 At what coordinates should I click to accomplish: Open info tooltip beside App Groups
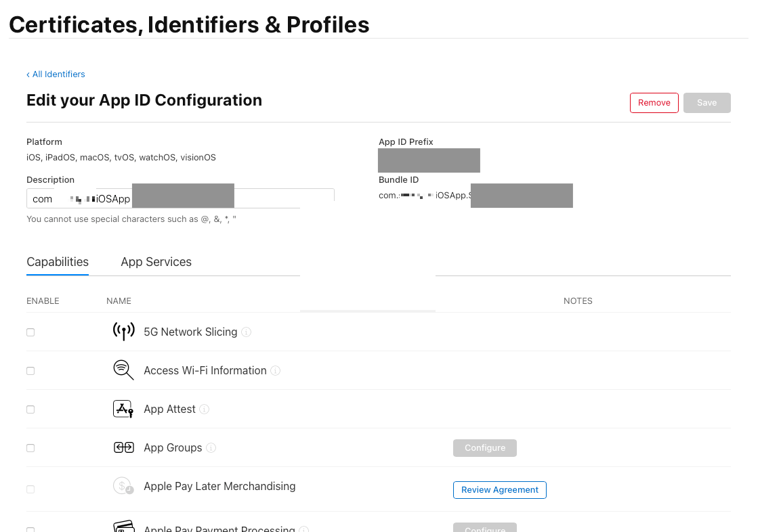[x=211, y=448]
